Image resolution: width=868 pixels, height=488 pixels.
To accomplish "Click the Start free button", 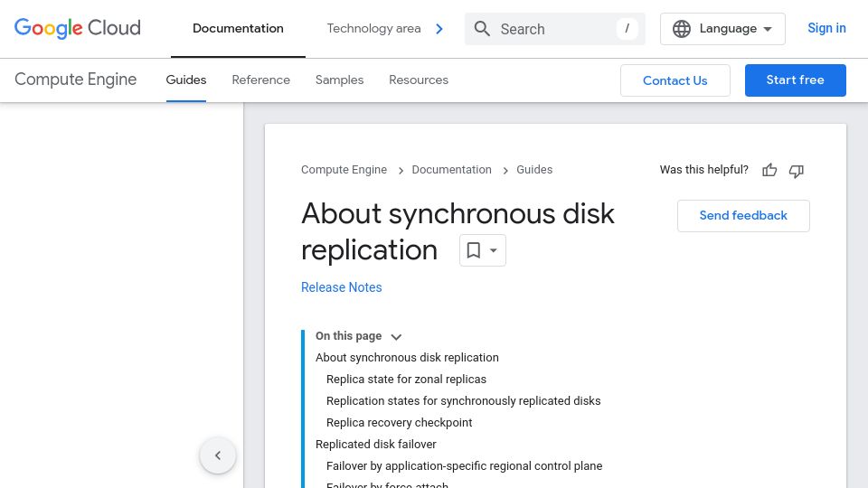I will (795, 80).
